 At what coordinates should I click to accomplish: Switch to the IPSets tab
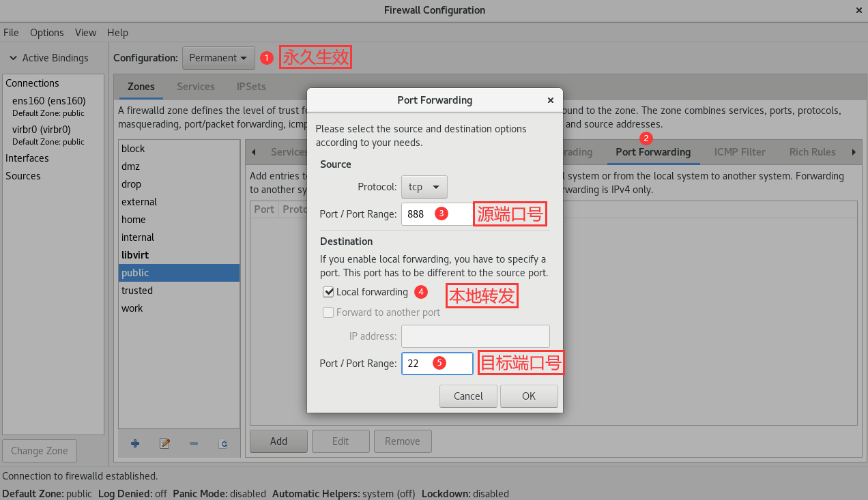251,87
